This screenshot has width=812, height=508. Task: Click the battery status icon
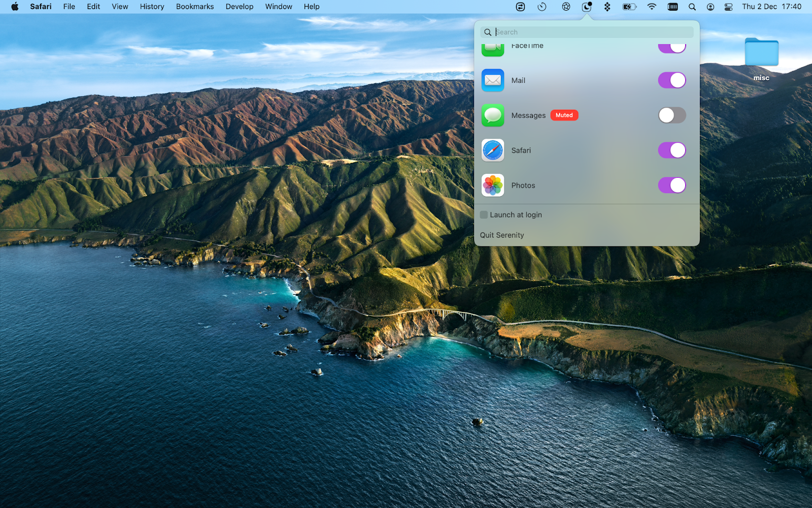[629, 7]
